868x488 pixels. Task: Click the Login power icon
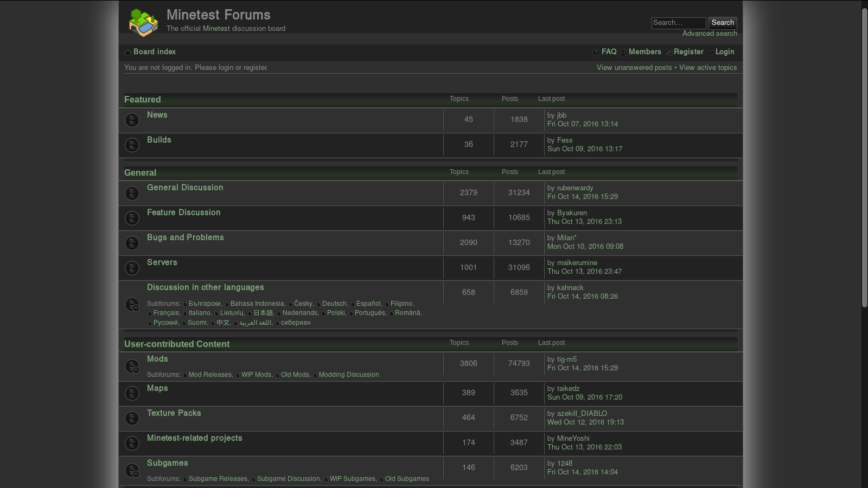tap(711, 52)
